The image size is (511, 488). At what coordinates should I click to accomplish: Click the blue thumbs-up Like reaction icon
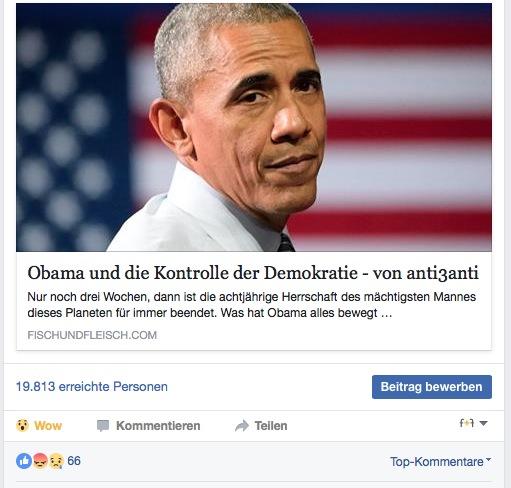click(x=24, y=461)
